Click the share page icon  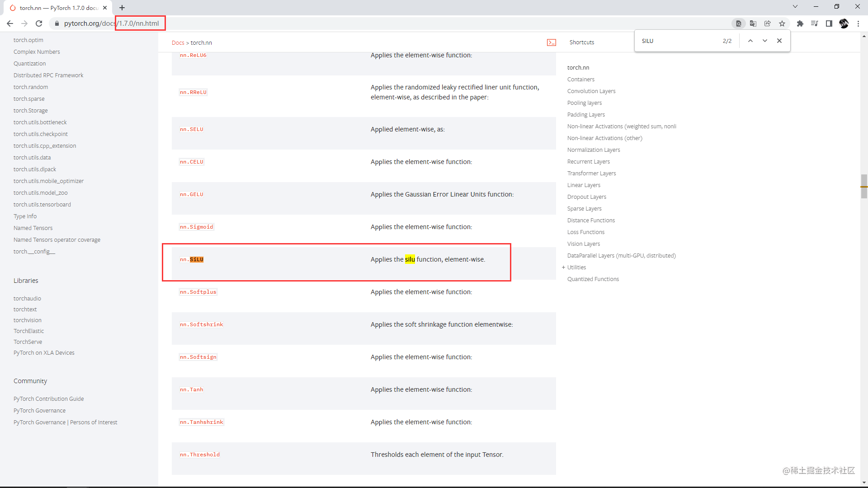[x=768, y=23]
